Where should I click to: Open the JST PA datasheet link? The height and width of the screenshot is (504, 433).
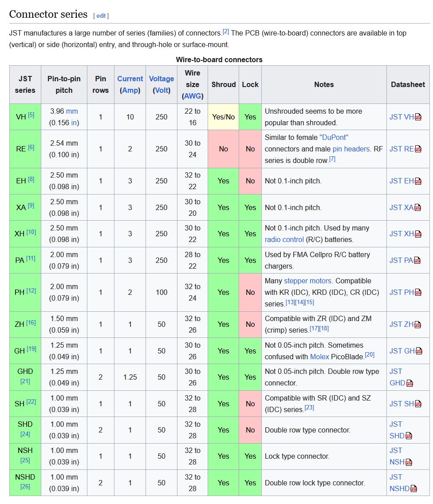point(401,260)
